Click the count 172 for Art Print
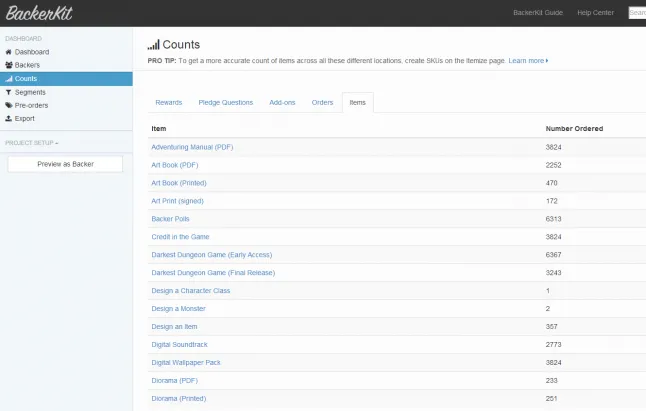The height and width of the screenshot is (411, 646). (x=551, y=201)
